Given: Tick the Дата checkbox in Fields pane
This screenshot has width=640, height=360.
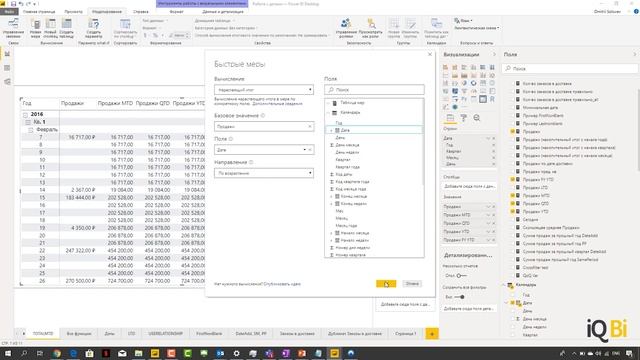Looking at the screenshot, I should coord(513,303).
